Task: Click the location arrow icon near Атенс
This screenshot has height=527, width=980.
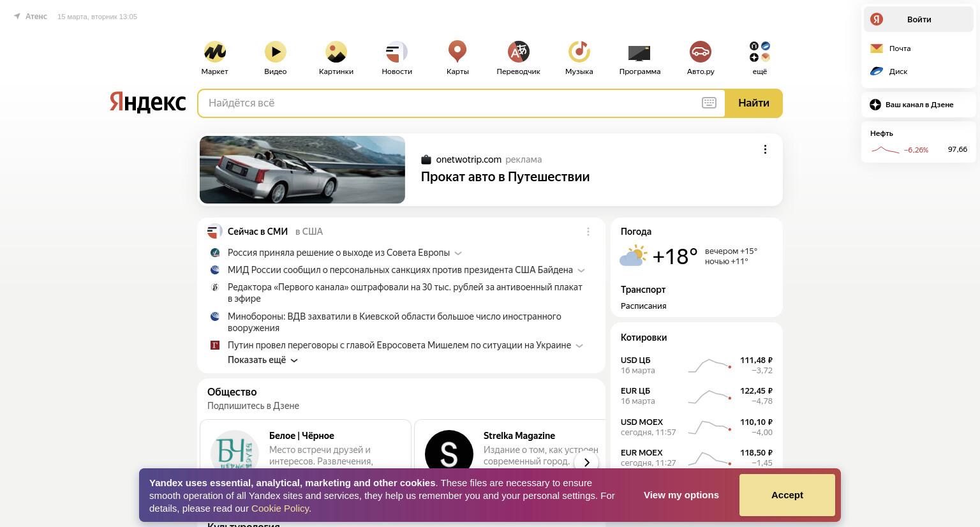Action: click(17, 17)
